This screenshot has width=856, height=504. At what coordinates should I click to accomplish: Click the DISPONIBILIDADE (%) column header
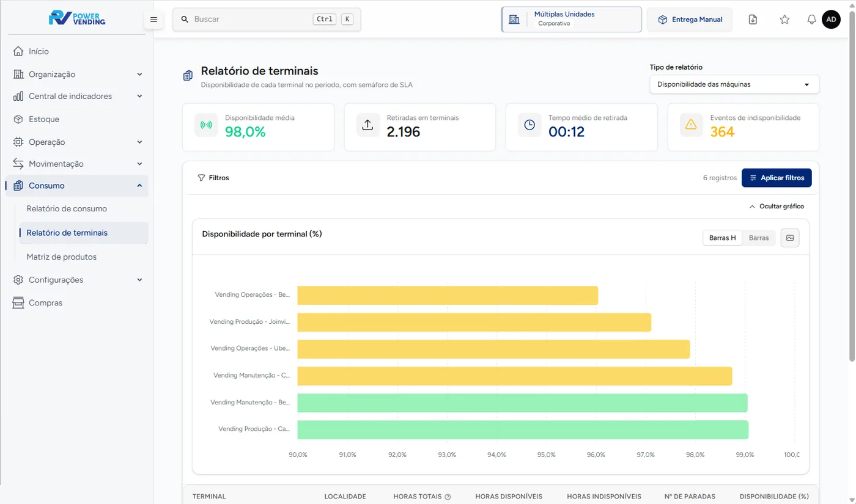pyautogui.click(x=774, y=497)
